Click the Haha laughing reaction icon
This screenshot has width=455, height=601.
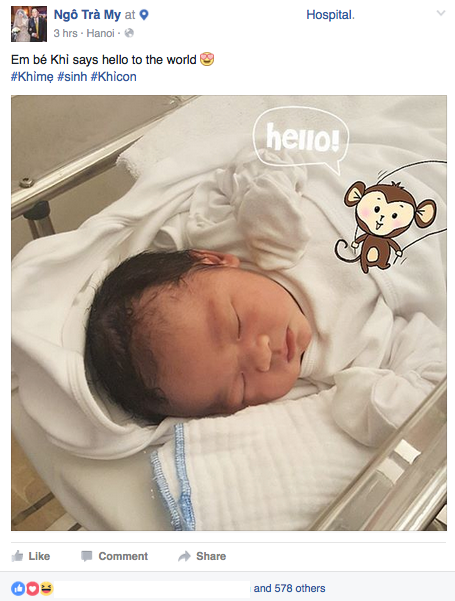tap(46, 588)
